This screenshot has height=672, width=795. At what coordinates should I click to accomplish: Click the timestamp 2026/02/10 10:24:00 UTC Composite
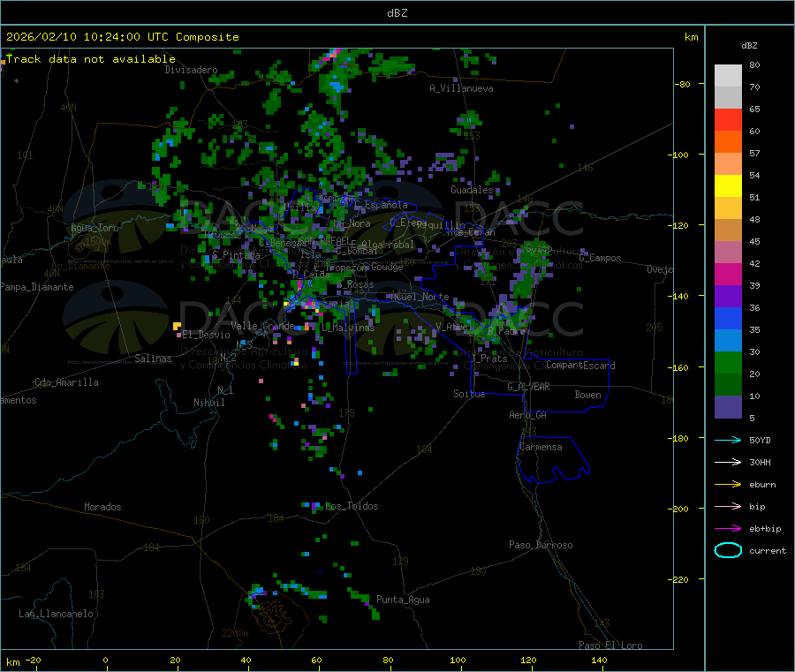122,37
